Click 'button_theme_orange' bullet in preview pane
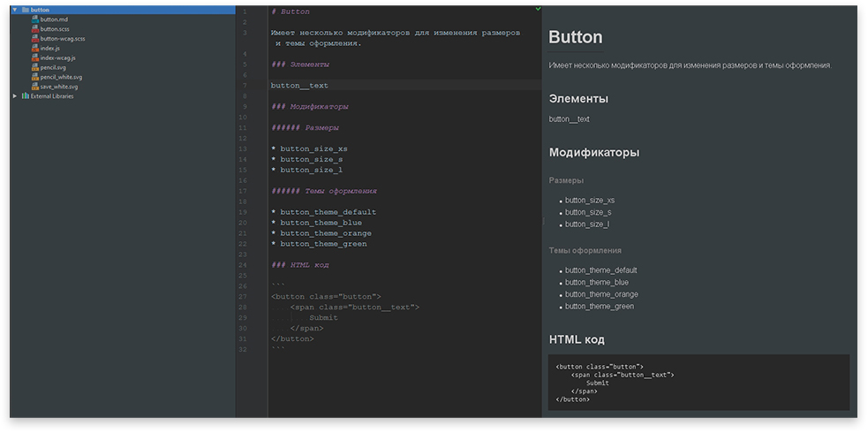This screenshot has height=433, width=868. (601, 294)
